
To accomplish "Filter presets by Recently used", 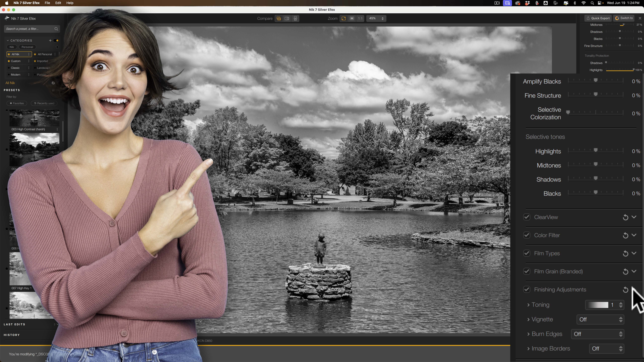I will point(44,103).
